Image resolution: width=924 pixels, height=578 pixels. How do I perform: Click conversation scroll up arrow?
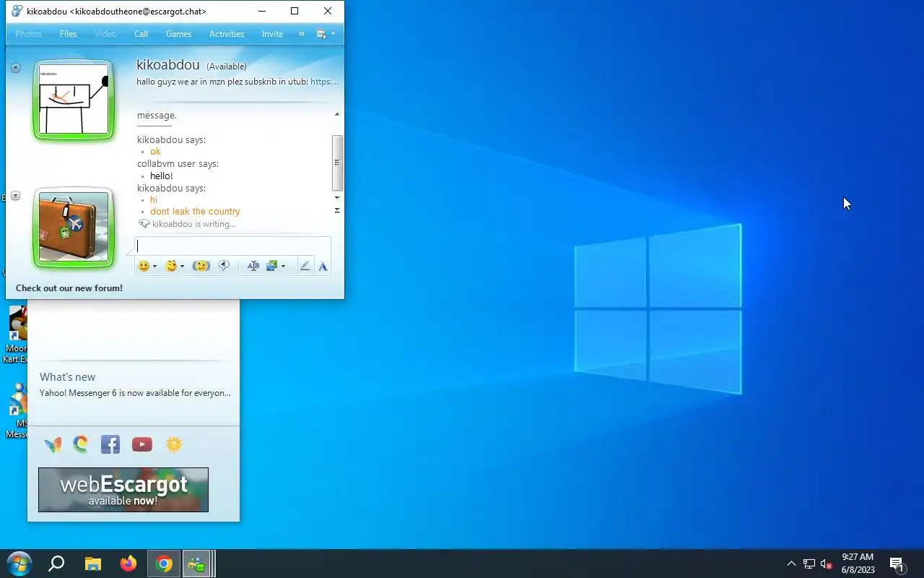336,114
